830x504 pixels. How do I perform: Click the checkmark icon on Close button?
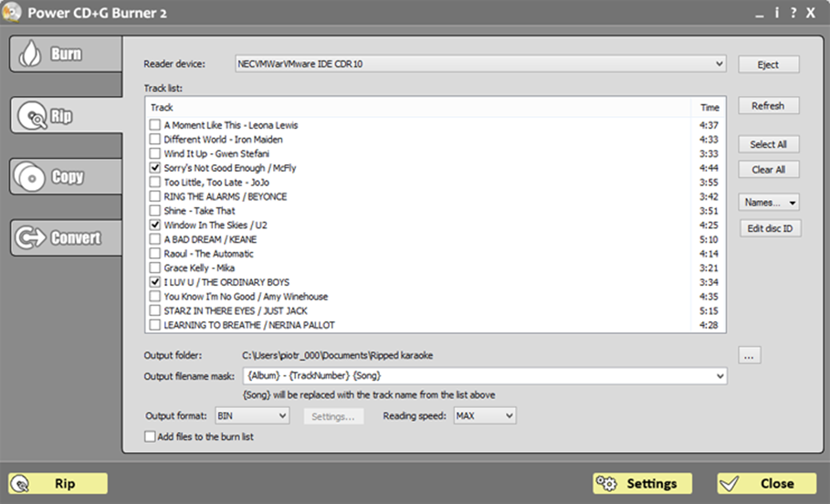point(730,483)
